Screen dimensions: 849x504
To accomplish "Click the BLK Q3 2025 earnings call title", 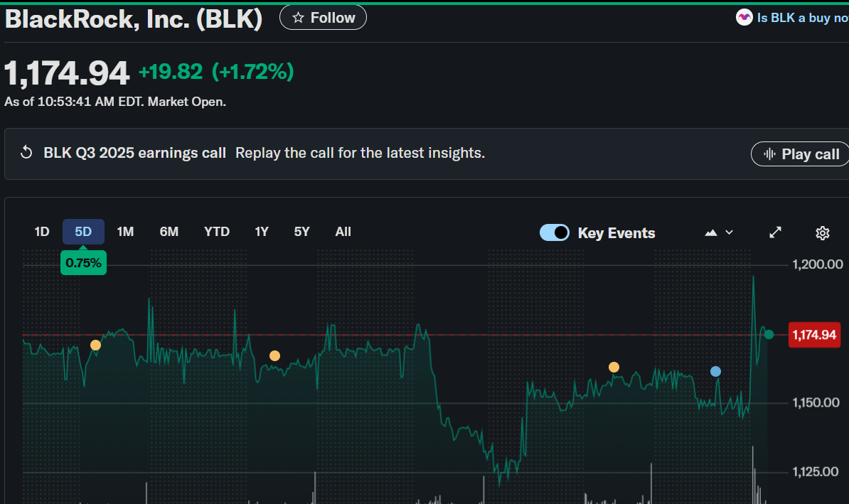I will coord(135,153).
